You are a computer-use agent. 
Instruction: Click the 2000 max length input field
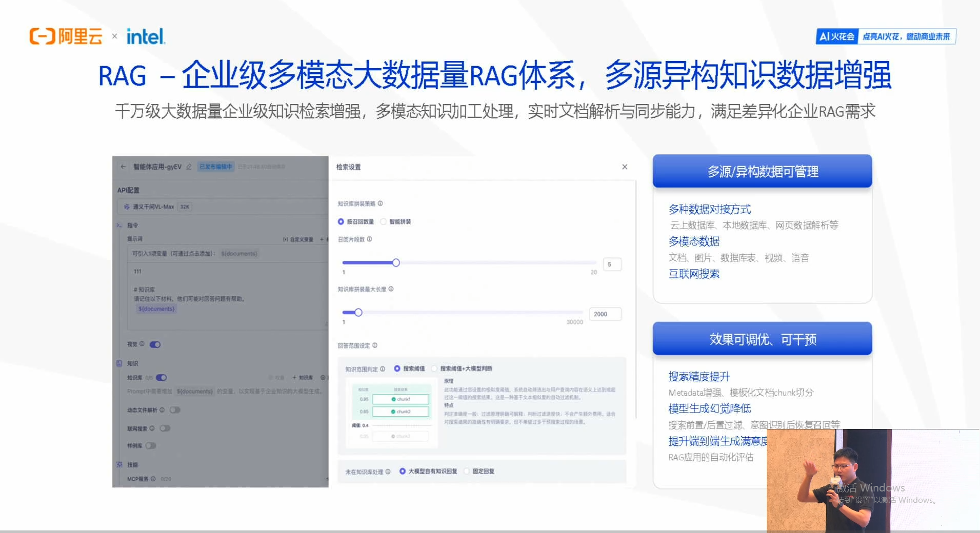[x=605, y=314]
